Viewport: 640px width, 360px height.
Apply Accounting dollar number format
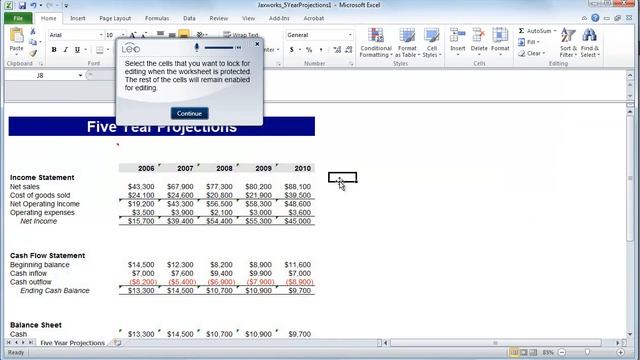pyautogui.click(x=291, y=50)
